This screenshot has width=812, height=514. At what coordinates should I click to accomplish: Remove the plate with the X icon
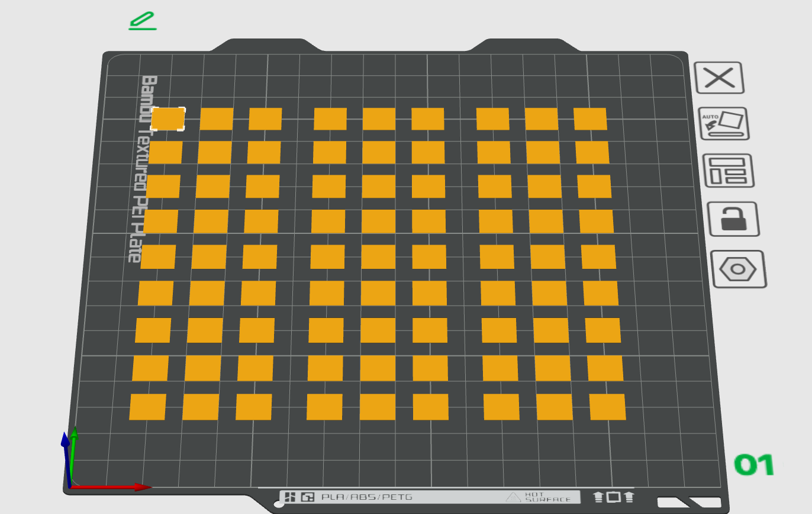[718, 78]
